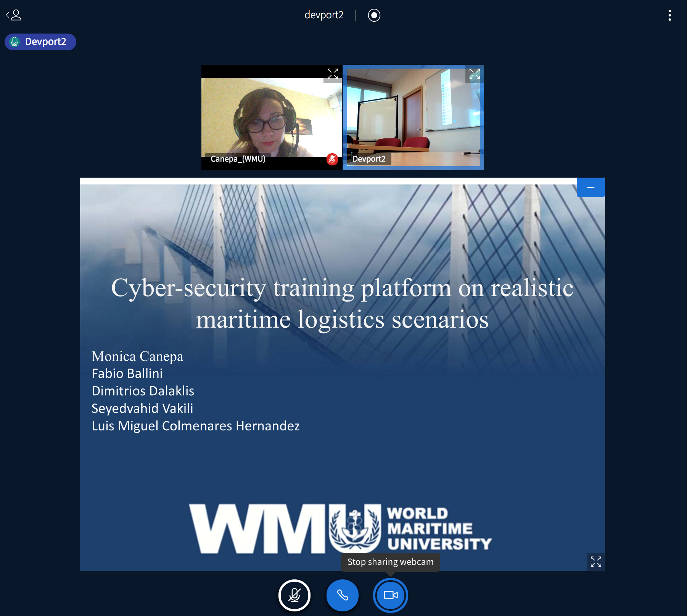Viewport: 687px width, 616px height.
Task: Click 'Fabio Ballini' on the slide
Action: click(x=127, y=374)
